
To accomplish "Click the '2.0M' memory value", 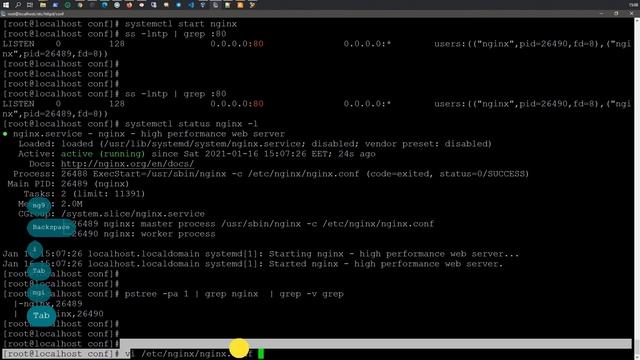I will coord(71,204).
